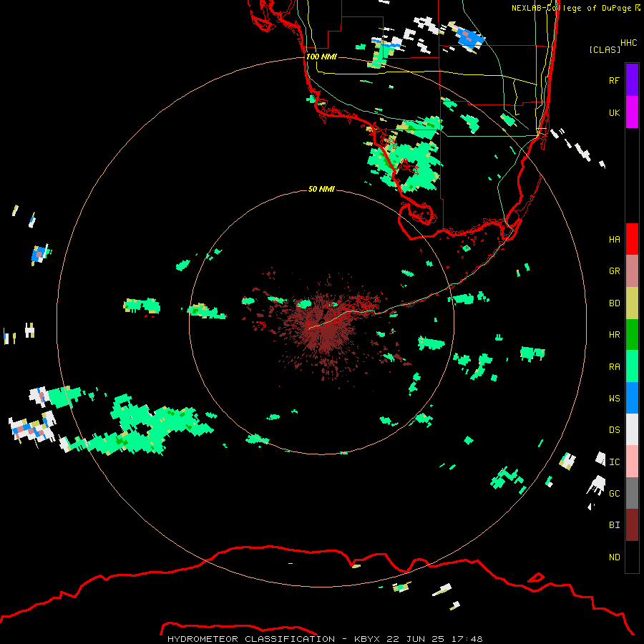Click the 50 NMI range ring label

tap(321, 189)
